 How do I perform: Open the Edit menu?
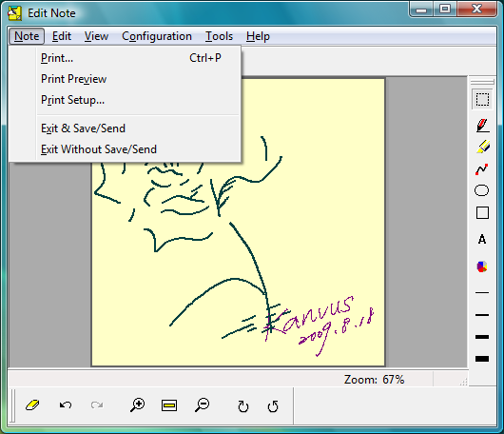click(62, 36)
